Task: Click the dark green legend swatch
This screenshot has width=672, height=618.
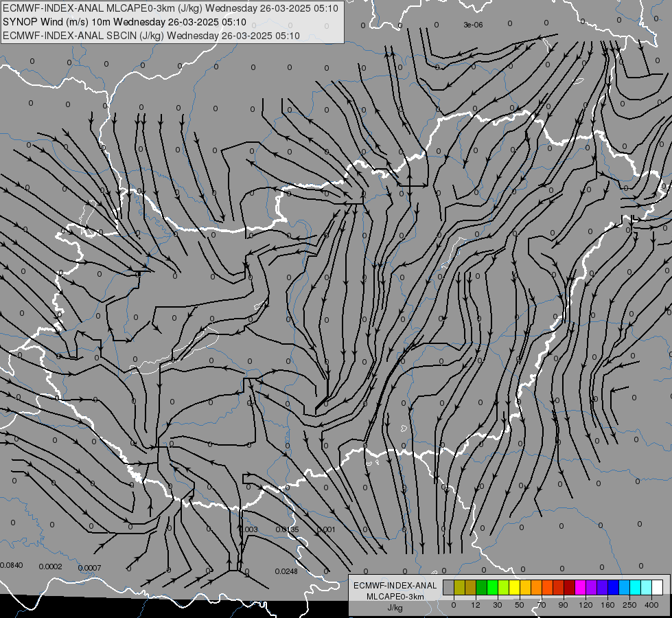Action: 482,587
